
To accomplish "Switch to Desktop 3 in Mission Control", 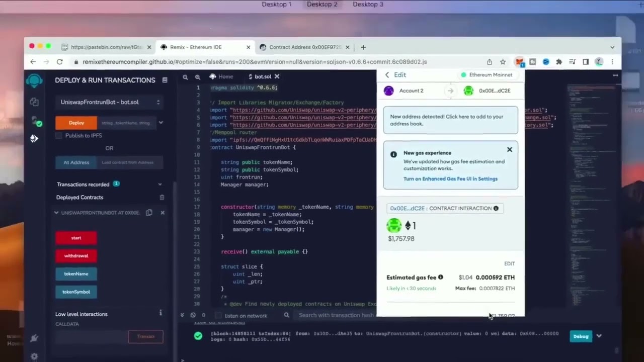I will (368, 5).
